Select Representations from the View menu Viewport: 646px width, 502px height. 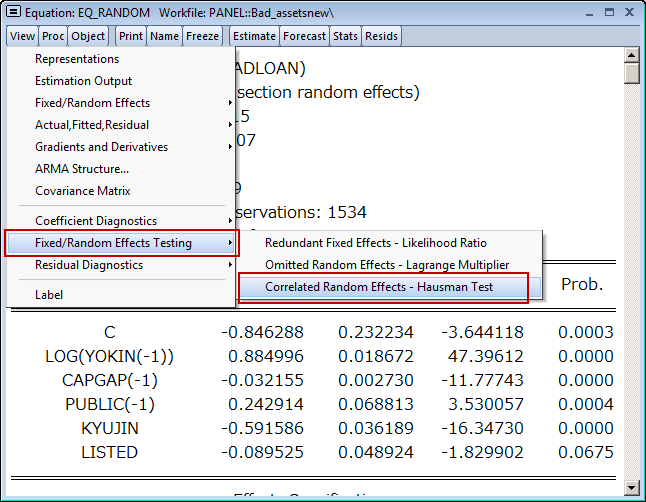tap(77, 59)
